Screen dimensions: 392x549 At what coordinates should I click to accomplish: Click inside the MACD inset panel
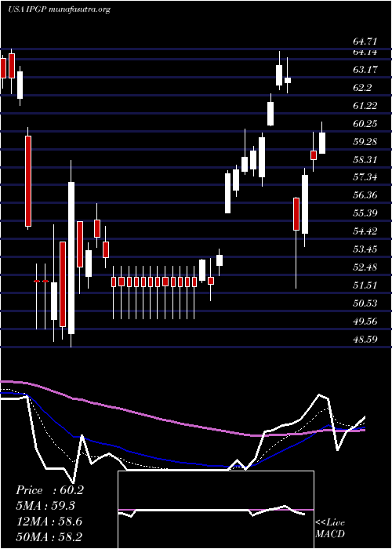(x=216, y=510)
